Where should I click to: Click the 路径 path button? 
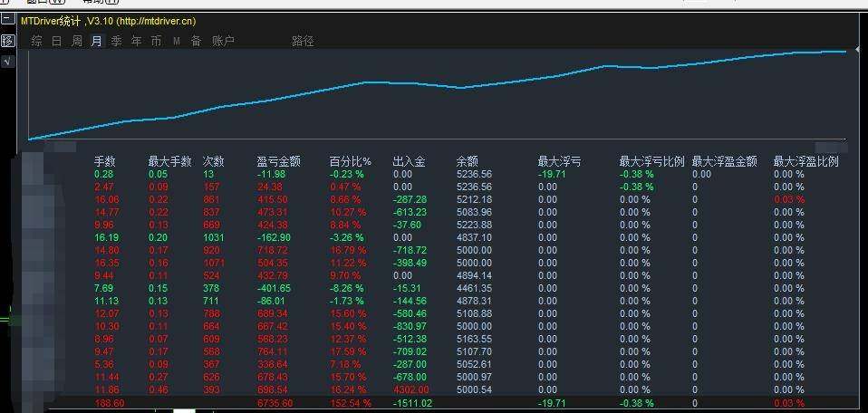303,41
